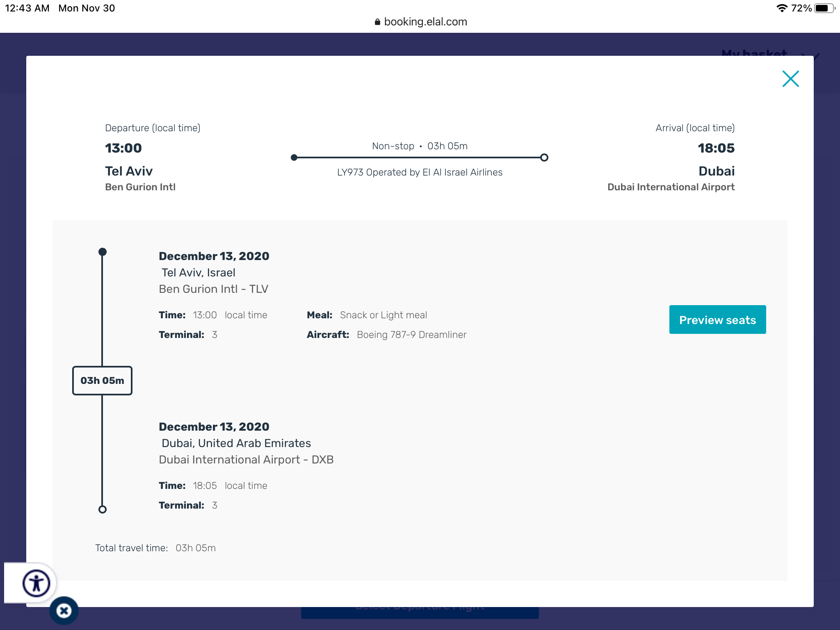Click the Ben Gurion Intl - TLV line
Viewport: 840px width, 630px height.
point(213,289)
